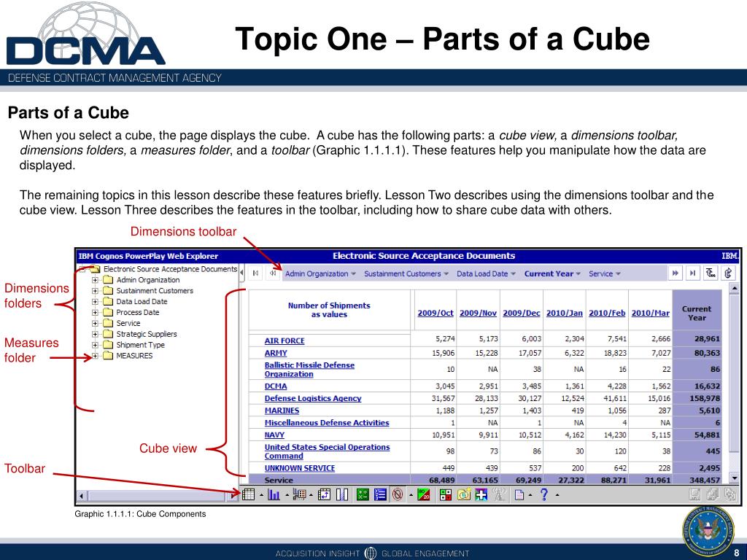Open the green calculation icon

(363, 495)
